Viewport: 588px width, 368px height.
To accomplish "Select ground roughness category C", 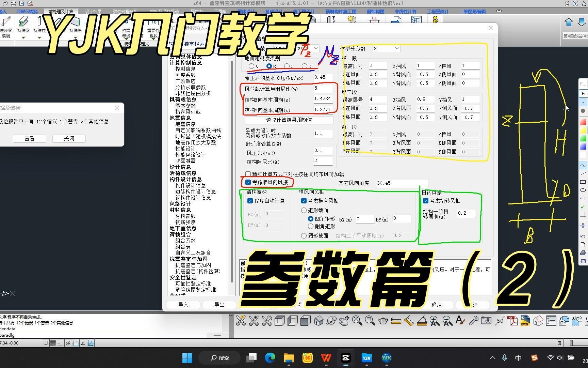I will 287,66.
